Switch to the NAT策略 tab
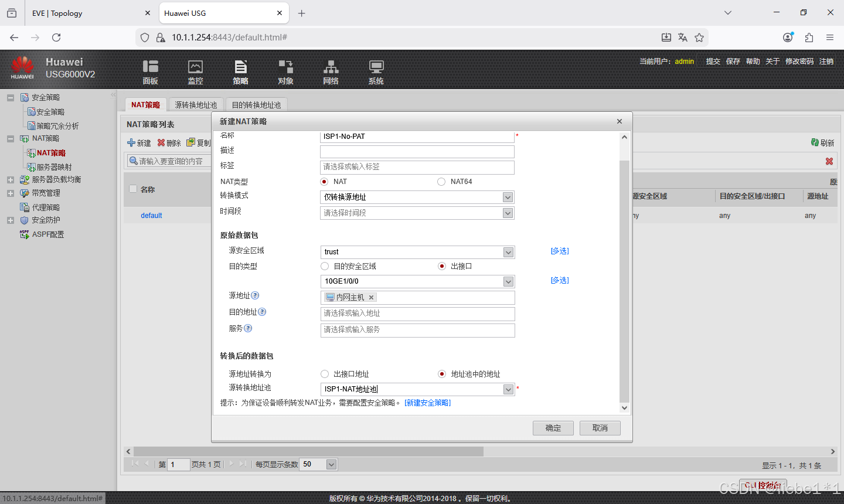 click(145, 105)
